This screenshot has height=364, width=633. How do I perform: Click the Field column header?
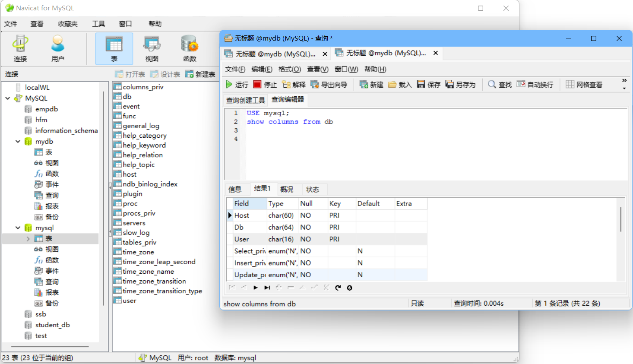tap(250, 203)
